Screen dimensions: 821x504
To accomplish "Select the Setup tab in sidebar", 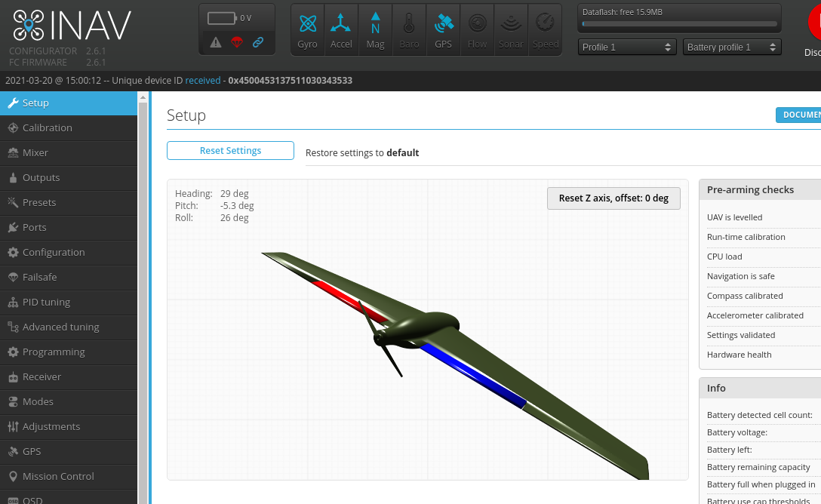I will (69, 103).
